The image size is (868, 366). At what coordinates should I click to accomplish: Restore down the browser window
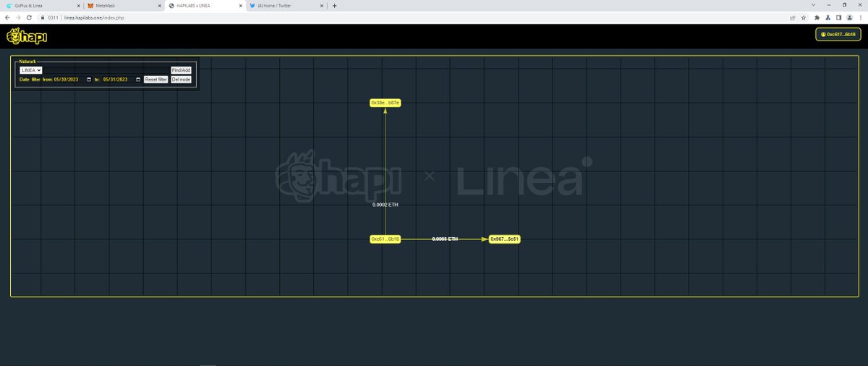844,5
